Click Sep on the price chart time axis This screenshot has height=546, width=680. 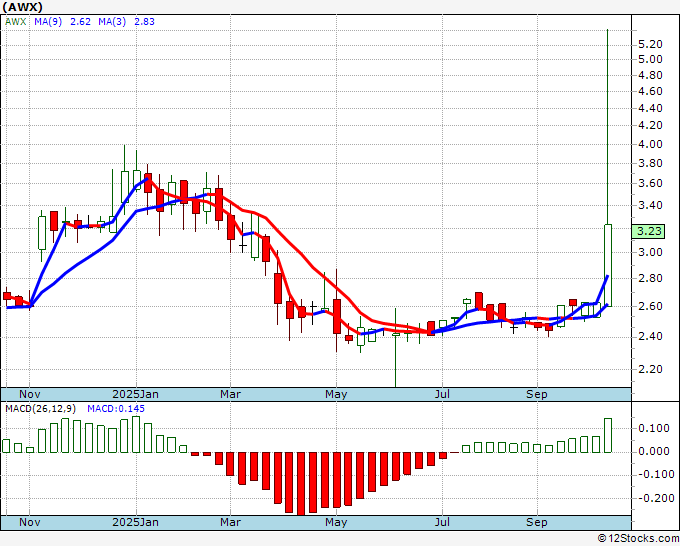(x=537, y=394)
